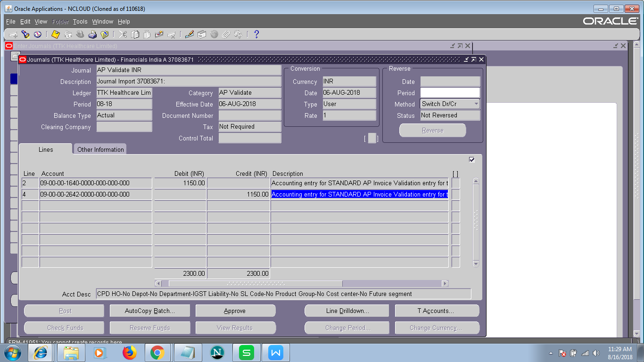
Task: Click the Show Navigator compass icon
Action: [37, 34]
